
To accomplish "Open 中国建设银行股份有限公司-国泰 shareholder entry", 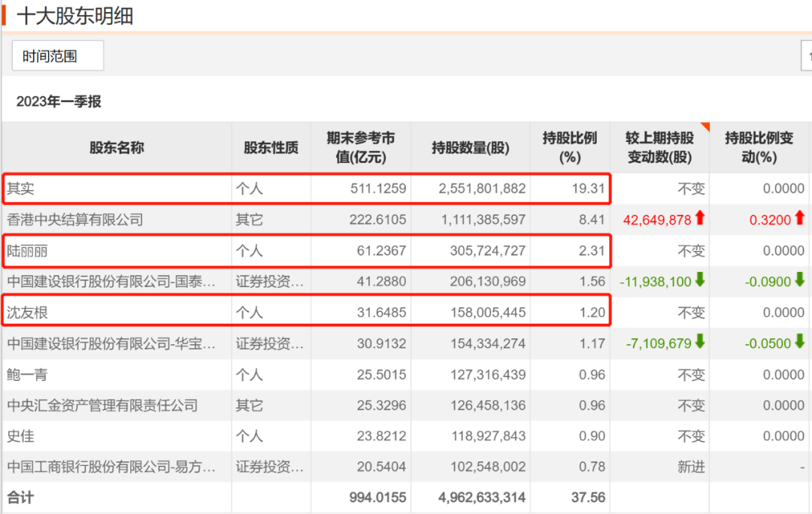I will pos(111,282).
